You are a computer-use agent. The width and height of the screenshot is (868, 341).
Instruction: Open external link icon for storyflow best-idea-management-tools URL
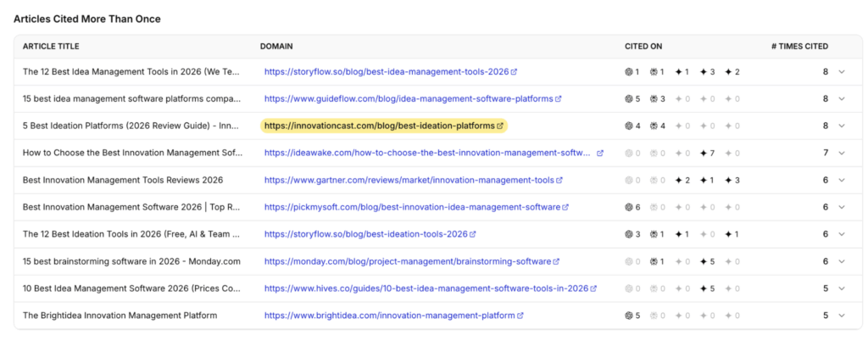click(515, 72)
